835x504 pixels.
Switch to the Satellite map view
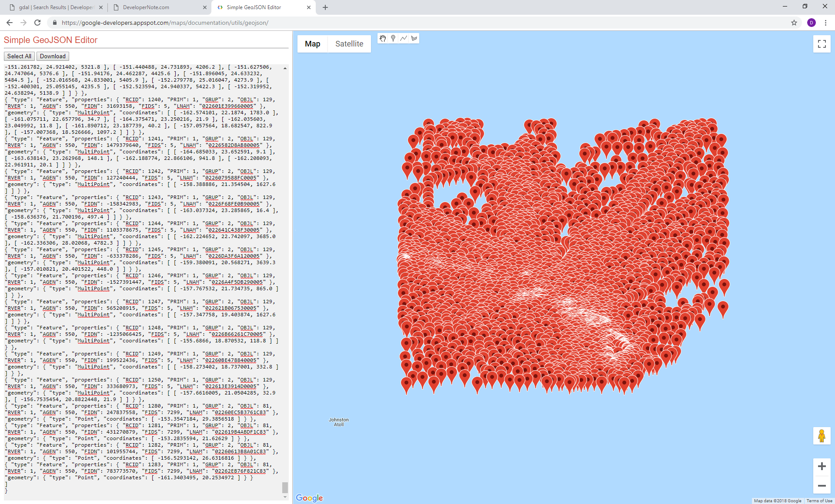[349, 43]
